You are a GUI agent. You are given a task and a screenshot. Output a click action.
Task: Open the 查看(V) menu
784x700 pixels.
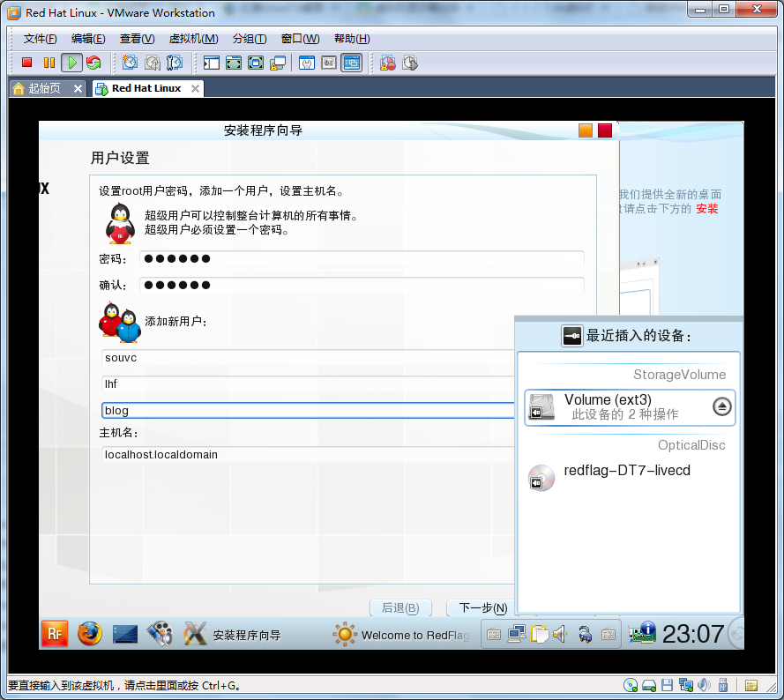137,39
